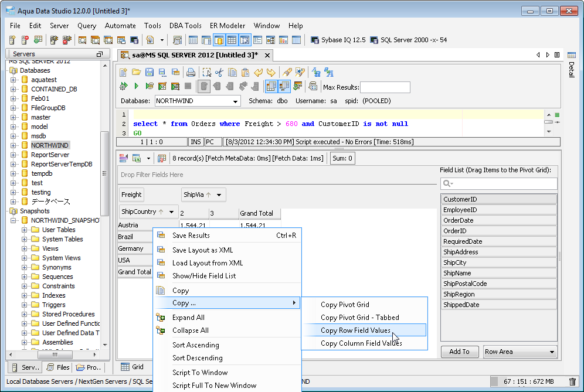Image resolution: width=584 pixels, height=392 pixels.
Task: Toggle the grid results view button
Action: [271, 87]
